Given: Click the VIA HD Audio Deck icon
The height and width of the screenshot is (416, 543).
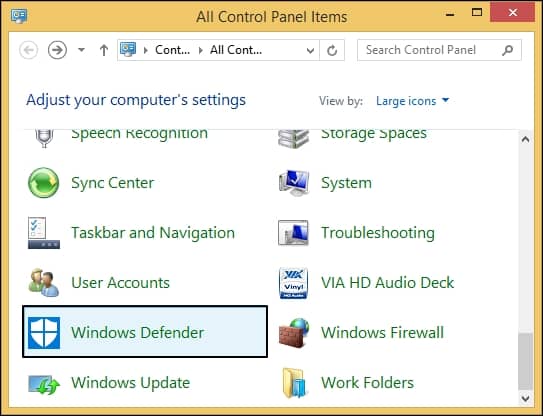Looking at the screenshot, I should click(x=293, y=283).
